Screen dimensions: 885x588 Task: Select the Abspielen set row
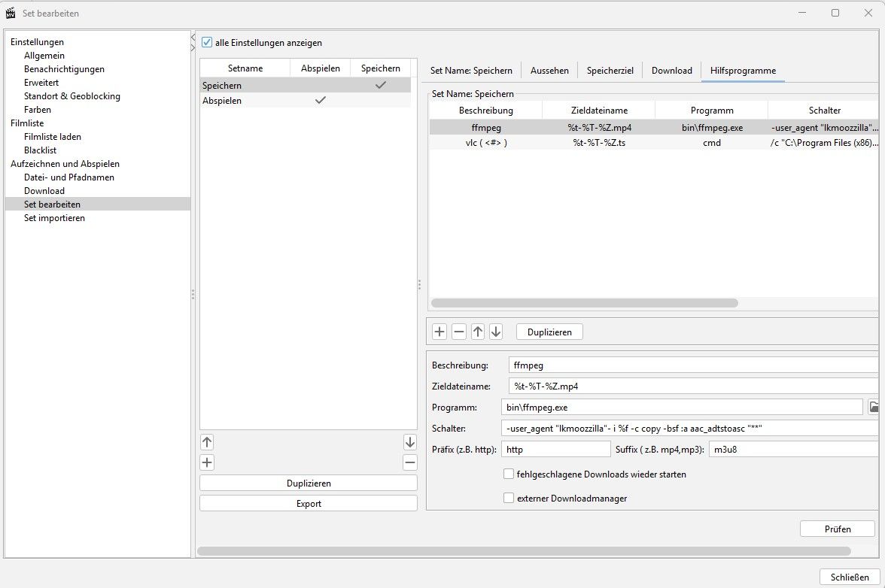306,100
